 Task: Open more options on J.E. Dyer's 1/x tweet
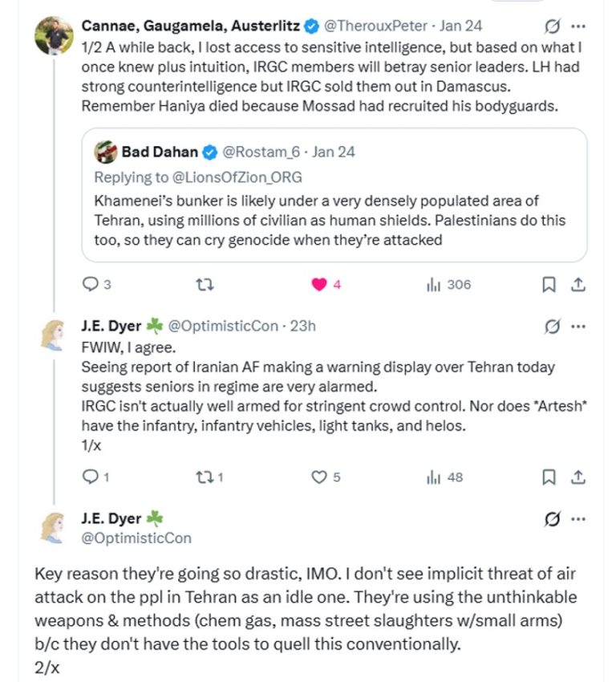coord(578,326)
